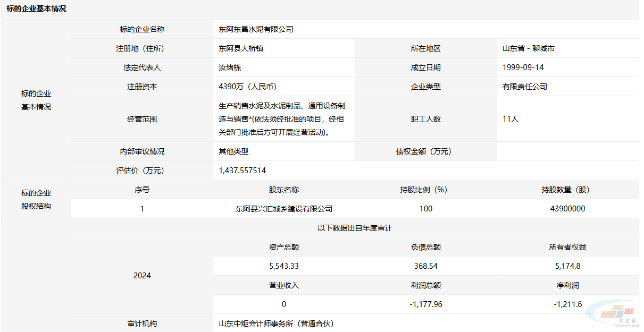The height and width of the screenshot is (332, 644).
Task: Click the 成立日期 label
Action: point(425,67)
